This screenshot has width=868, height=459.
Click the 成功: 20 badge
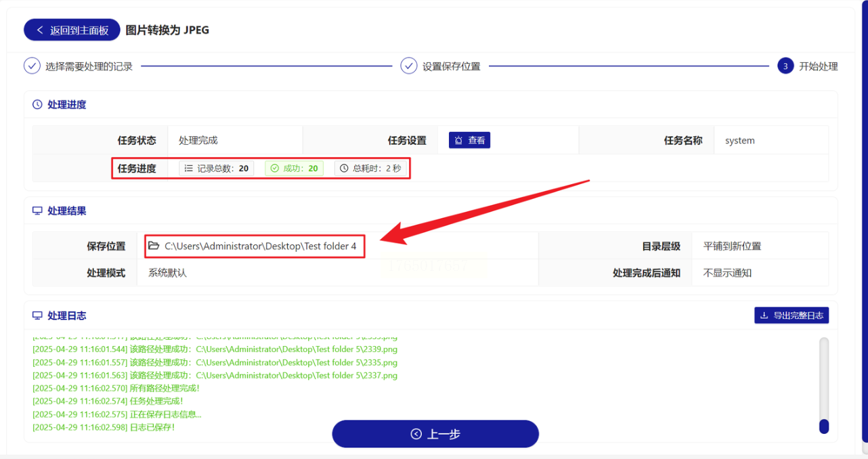point(294,169)
